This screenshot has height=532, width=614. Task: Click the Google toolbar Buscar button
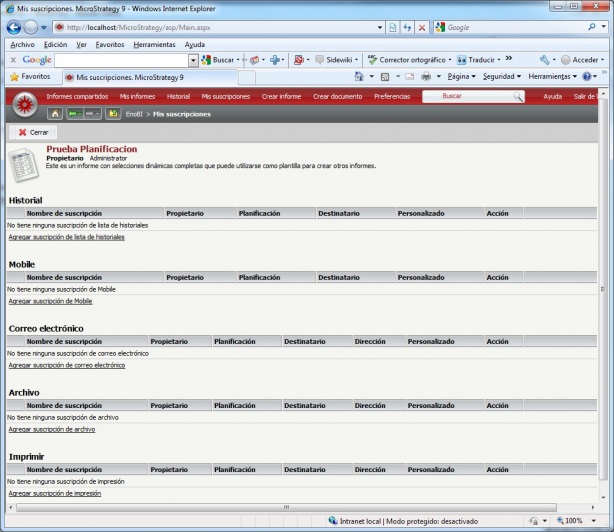221,60
